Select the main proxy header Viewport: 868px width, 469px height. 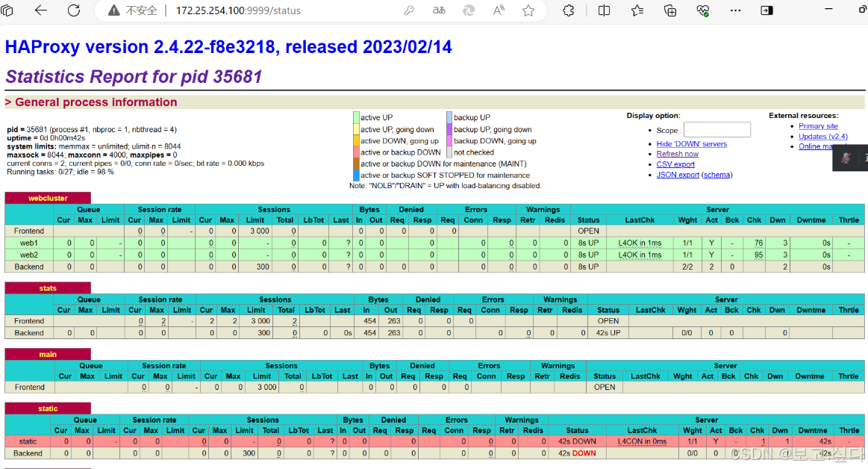coord(48,355)
